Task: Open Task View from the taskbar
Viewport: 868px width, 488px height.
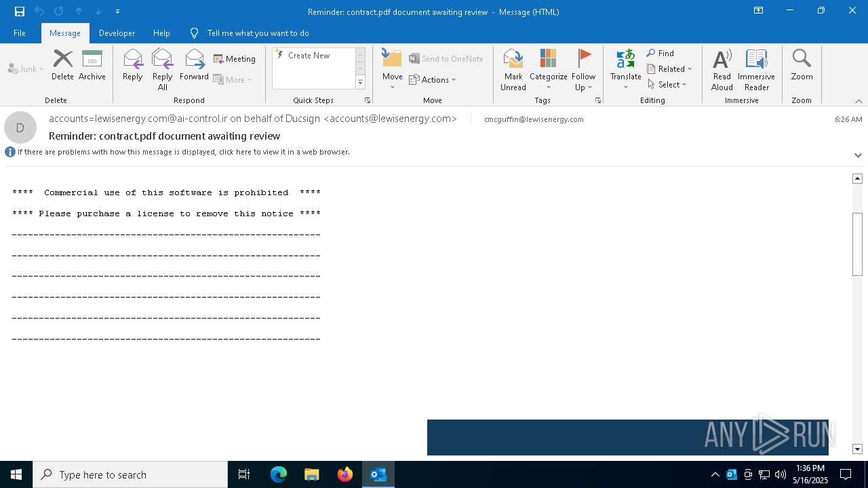Action: tap(244, 474)
